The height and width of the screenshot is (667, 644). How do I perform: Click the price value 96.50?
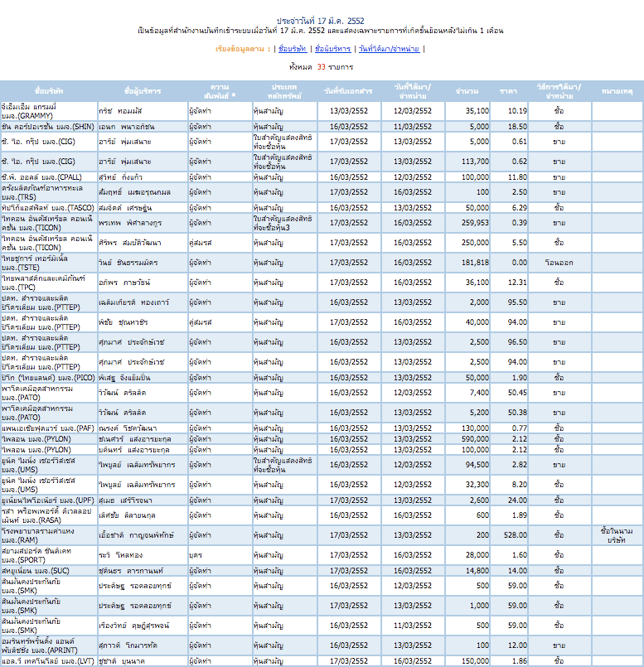click(x=517, y=342)
